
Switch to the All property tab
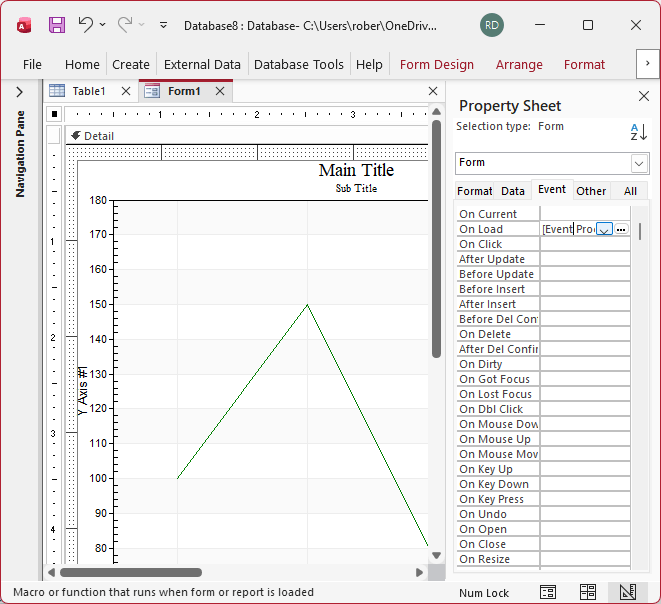(630, 191)
